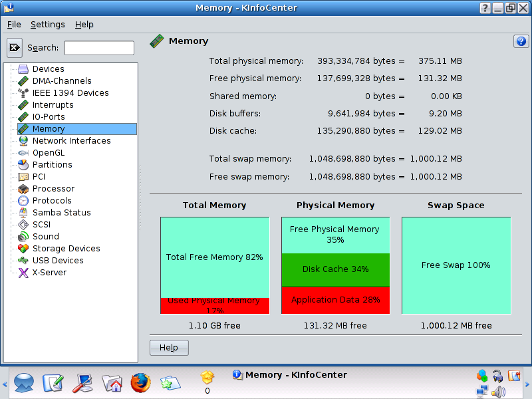532x399 pixels.
Task: Click the 'Total swap memory:' label
Action: click(x=251, y=159)
